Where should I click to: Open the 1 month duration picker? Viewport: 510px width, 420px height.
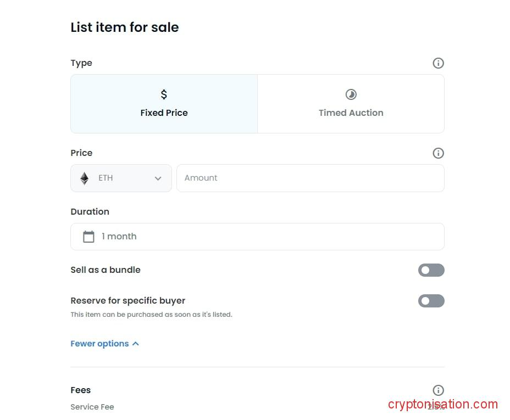point(257,237)
